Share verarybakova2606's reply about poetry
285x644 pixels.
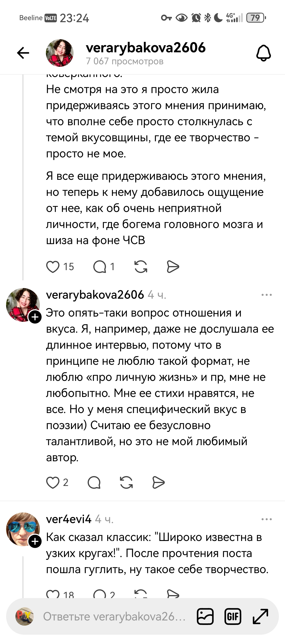[x=158, y=482]
